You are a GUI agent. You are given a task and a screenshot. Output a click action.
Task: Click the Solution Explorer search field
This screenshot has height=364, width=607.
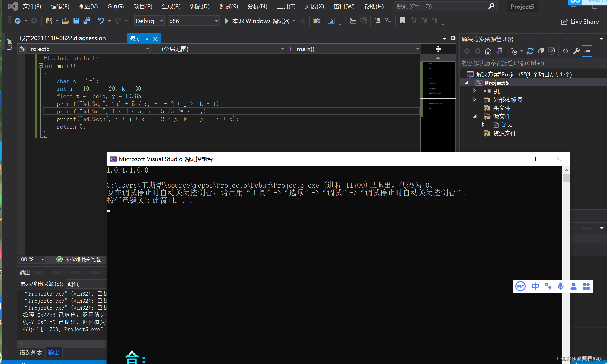[533, 63]
